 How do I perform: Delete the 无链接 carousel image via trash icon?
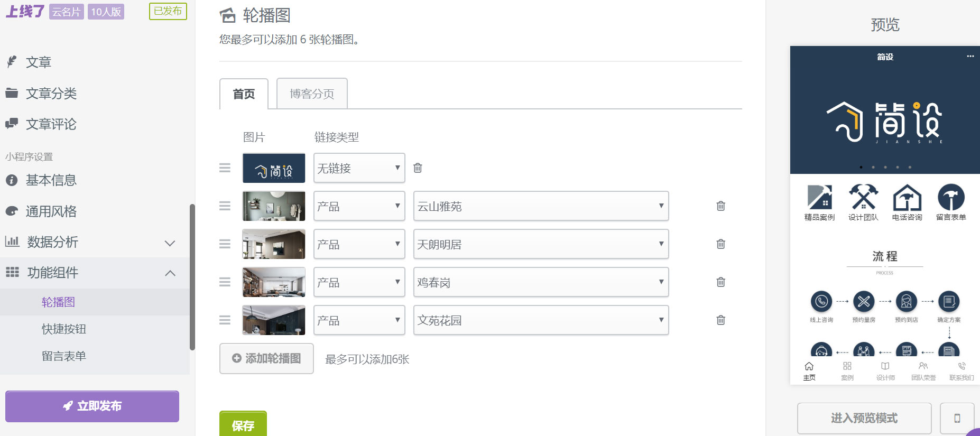(418, 168)
